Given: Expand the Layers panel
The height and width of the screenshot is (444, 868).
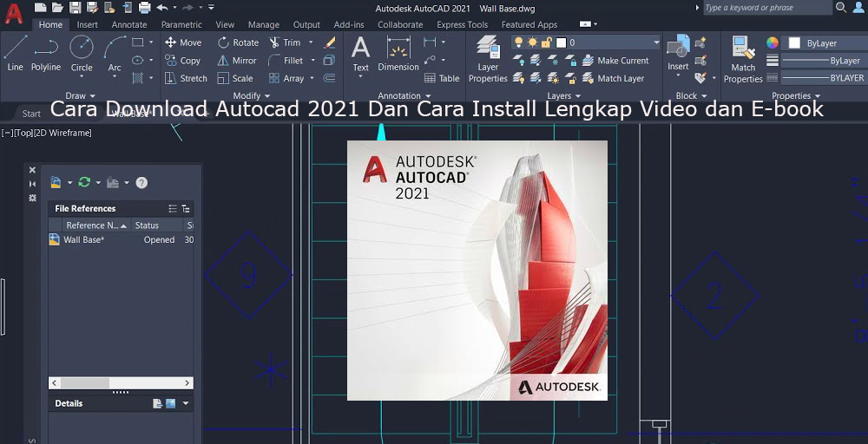Looking at the screenshot, I should (563, 95).
